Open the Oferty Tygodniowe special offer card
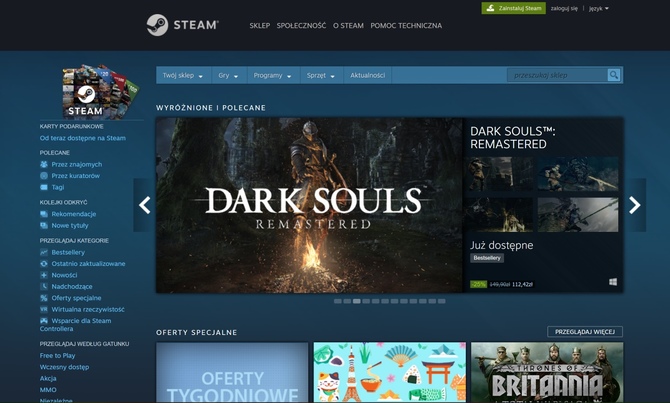Viewport: 670px width, 403px height. (x=232, y=372)
